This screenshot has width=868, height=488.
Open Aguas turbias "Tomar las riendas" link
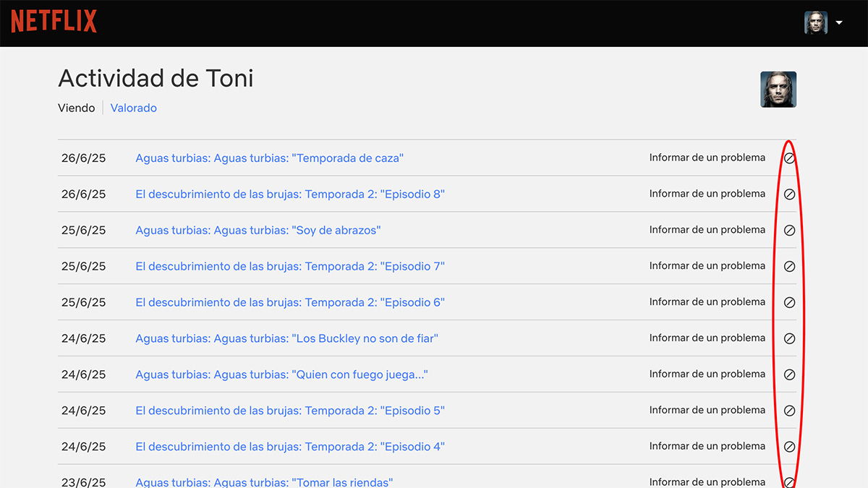click(264, 482)
